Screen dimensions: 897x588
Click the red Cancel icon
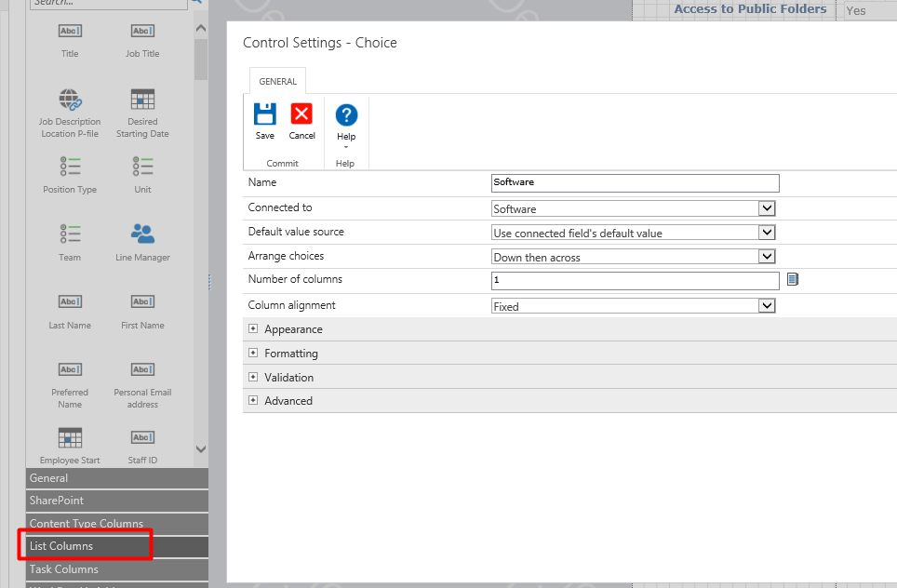pos(301,114)
